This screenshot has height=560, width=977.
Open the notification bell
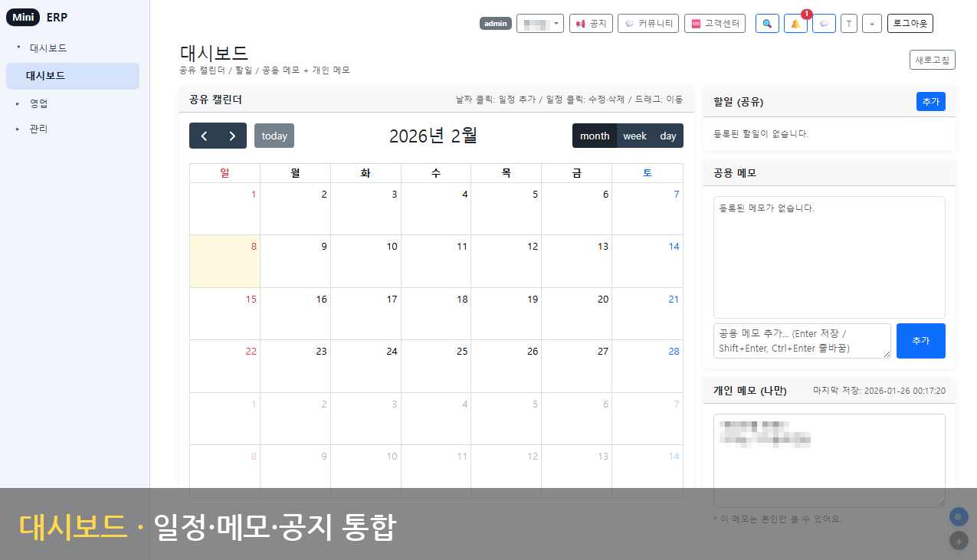tap(795, 24)
